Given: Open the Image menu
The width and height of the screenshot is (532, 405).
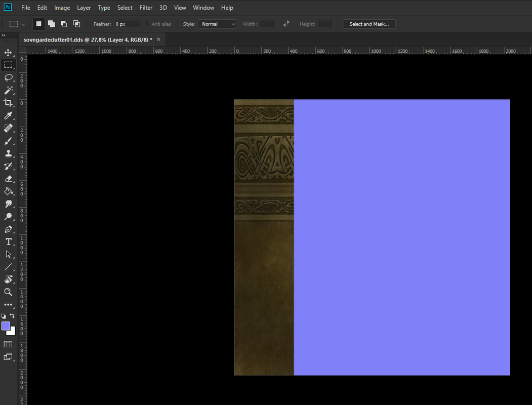Looking at the screenshot, I should [62, 8].
